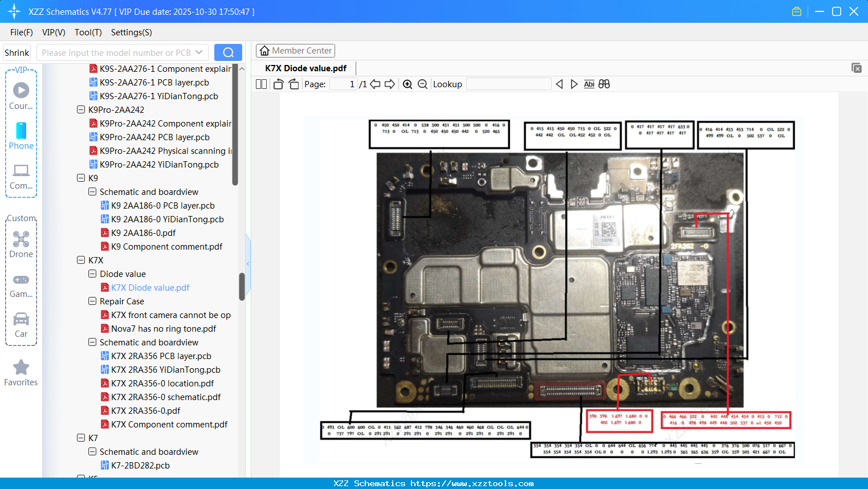Rotate the page counterclockwise
This screenshot has height=489, width=868.
(x=278, y=83)
